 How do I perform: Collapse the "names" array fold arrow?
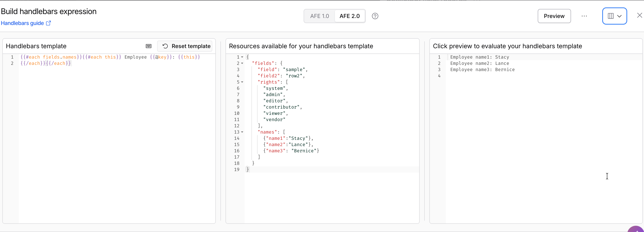click(x=242, y=132)
